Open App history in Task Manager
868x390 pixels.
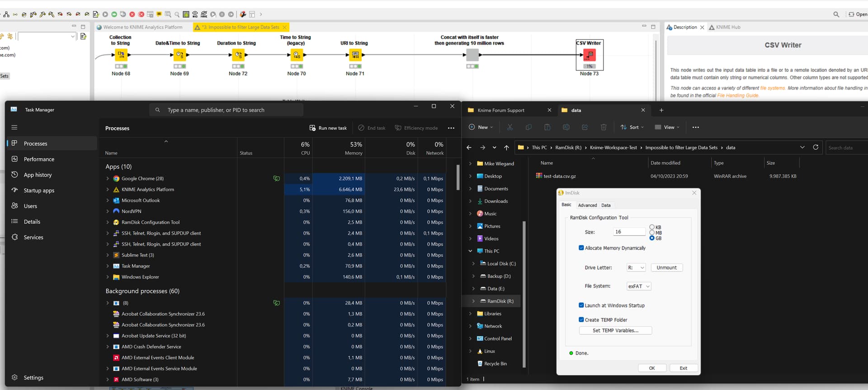[52, 175]
